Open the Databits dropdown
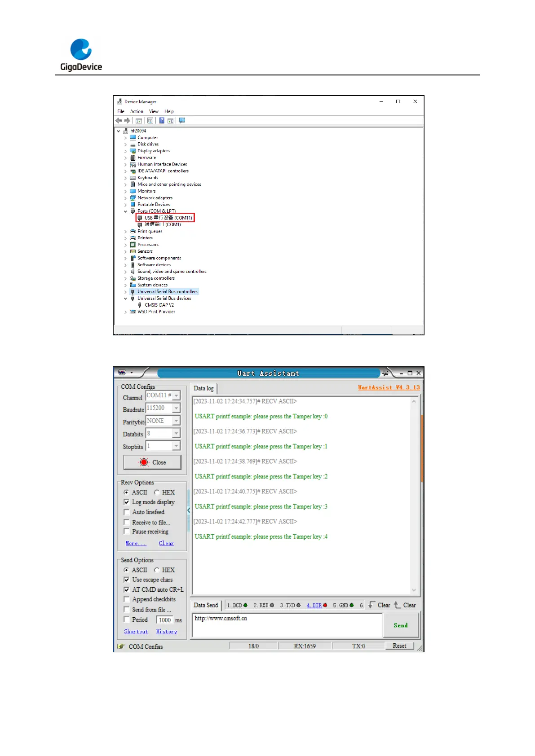This screenshot has height=756, width=535. (177, 433)
